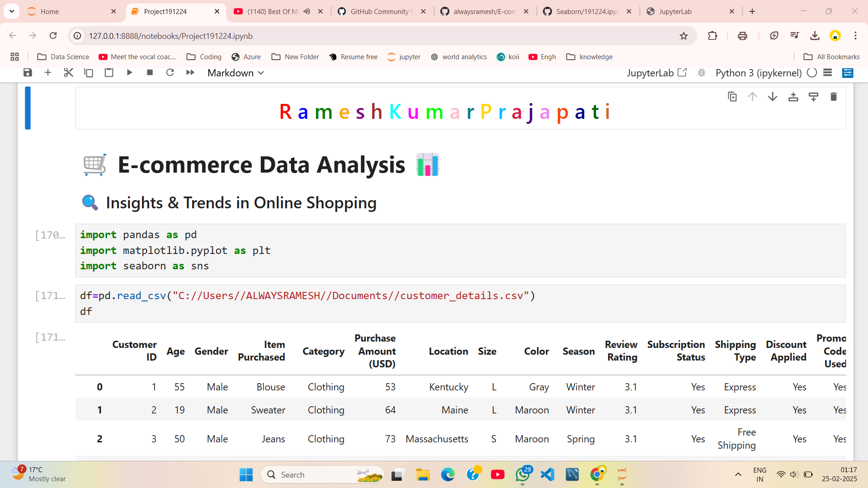The width and height of the screenshot is (868, 488).
Task: Show hidden icons in the system tray
Action: click(738, 474)
